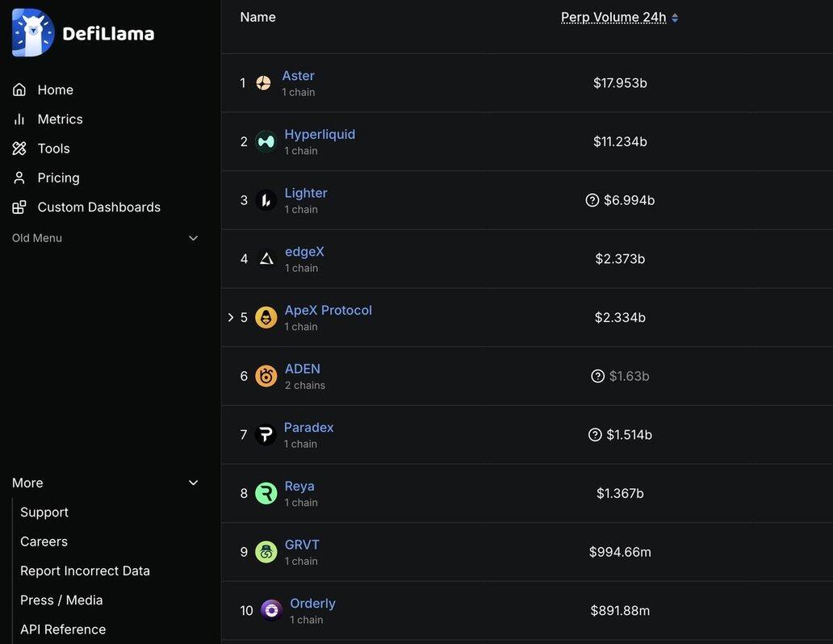Open Metrics from the sidebar

coord(60,119)
